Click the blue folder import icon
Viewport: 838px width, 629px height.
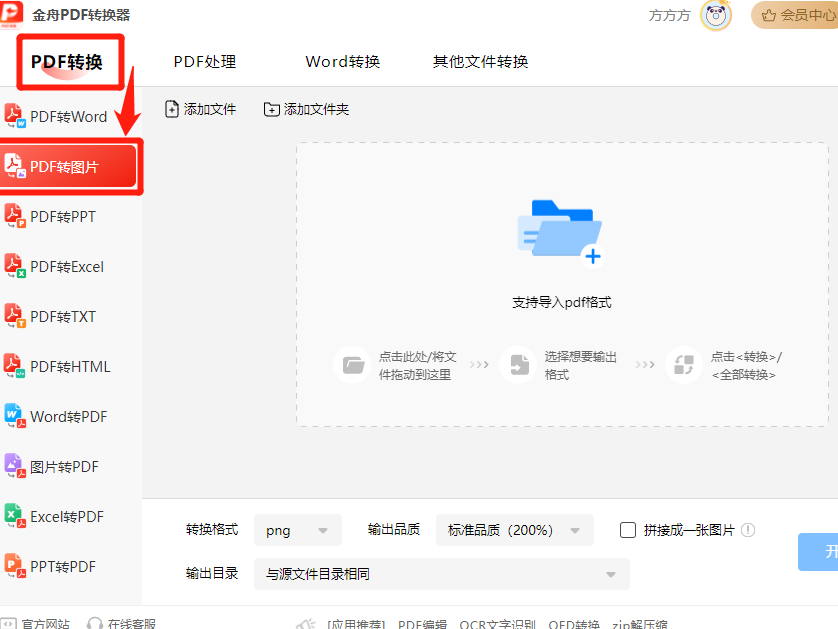pos(560,232)
